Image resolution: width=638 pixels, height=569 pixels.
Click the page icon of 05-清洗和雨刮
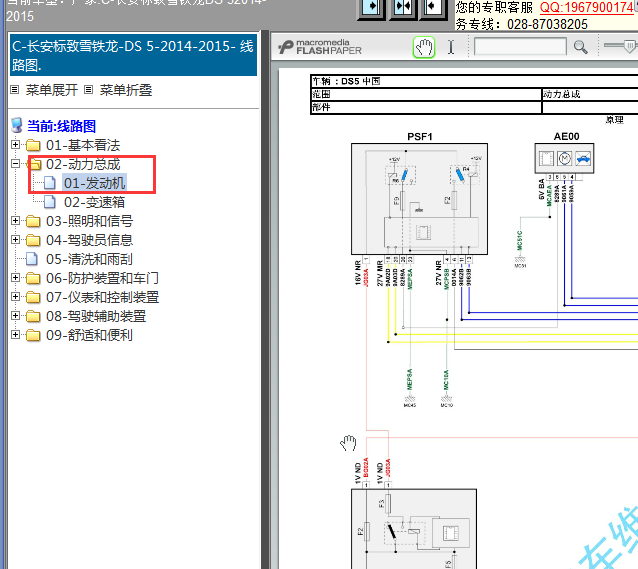pos(32,259)
